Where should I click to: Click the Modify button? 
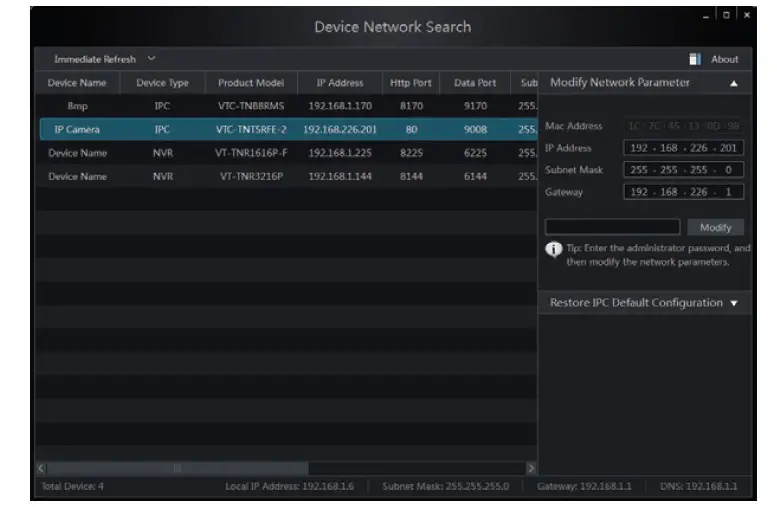click(715, 227)
